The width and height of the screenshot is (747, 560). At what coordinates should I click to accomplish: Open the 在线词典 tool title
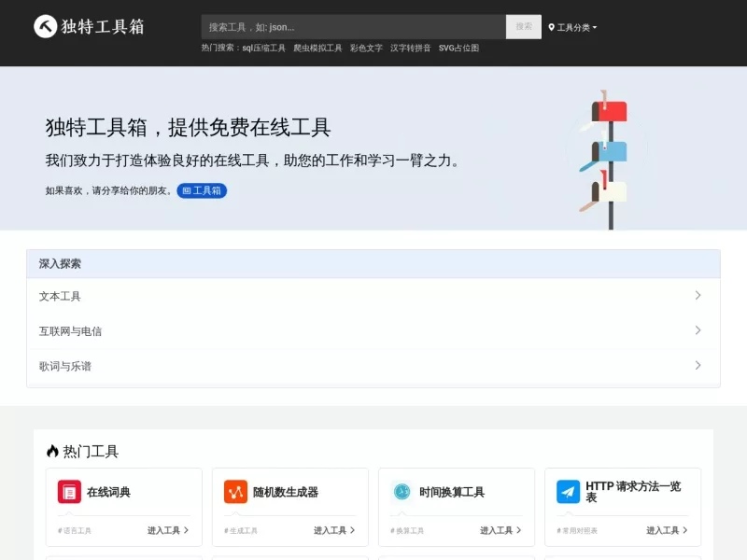(108, 492)
